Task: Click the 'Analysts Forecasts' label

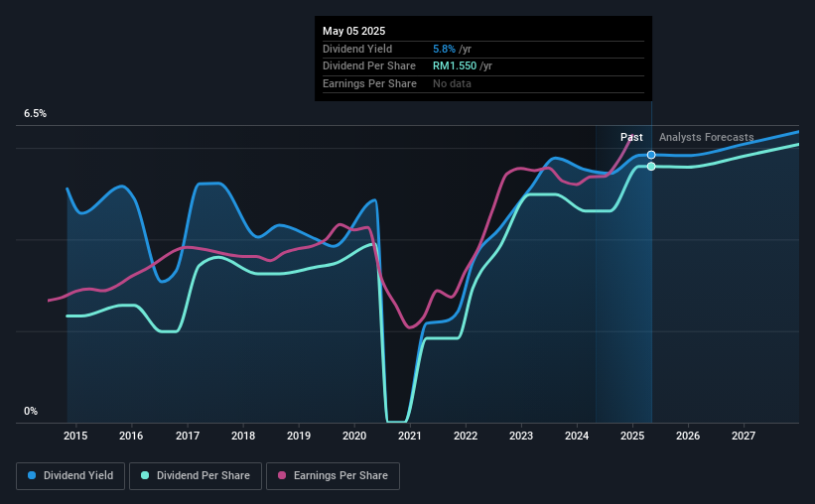Action: tap(707, 137)
